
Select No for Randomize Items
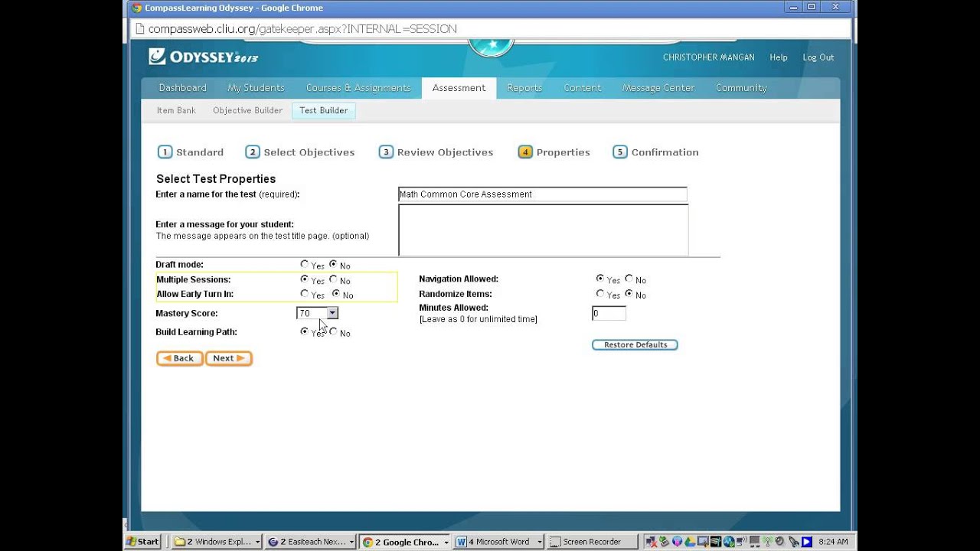click(x=629, y=293)
